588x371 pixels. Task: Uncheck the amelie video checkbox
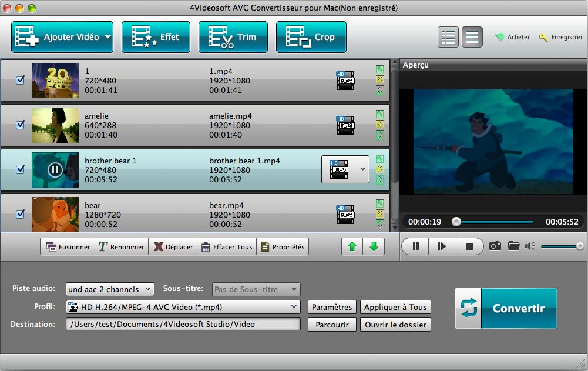coord(20,125)
